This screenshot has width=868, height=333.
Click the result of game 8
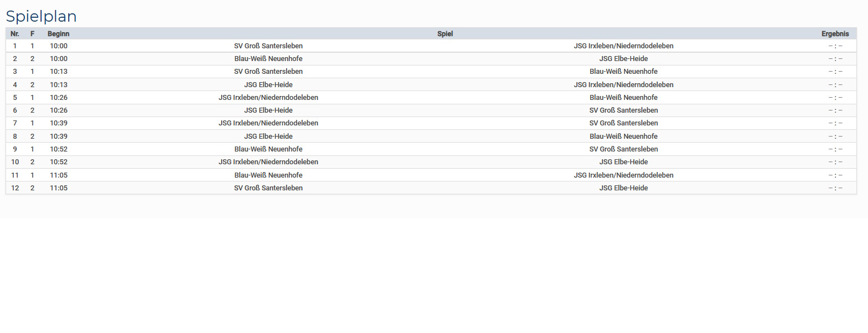pos(835,137)
